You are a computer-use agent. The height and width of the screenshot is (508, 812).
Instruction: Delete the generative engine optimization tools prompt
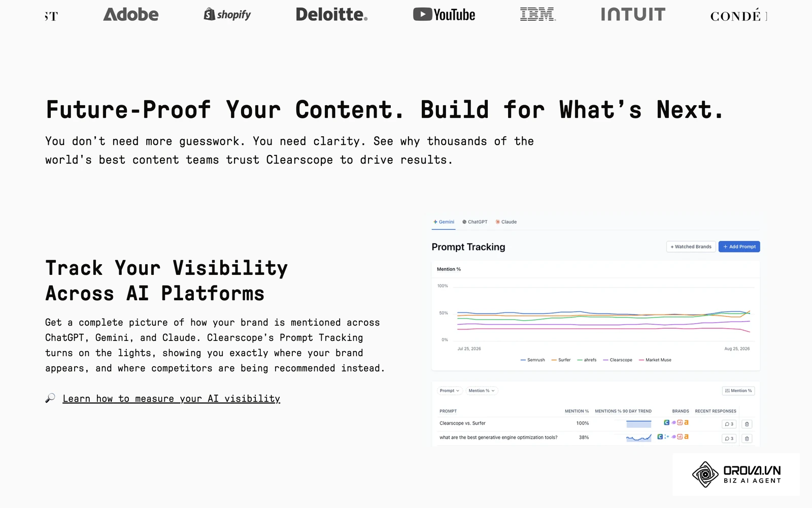(747, 438)
